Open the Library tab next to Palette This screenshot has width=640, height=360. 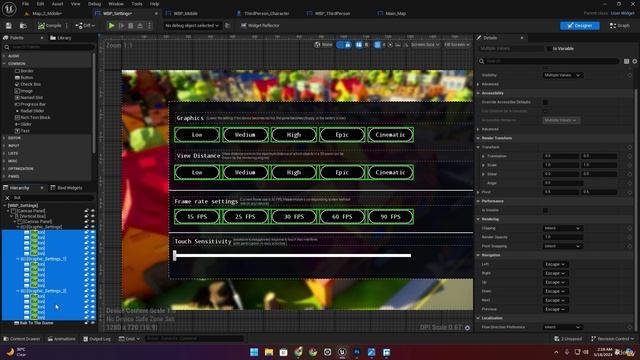coord(61,38)
